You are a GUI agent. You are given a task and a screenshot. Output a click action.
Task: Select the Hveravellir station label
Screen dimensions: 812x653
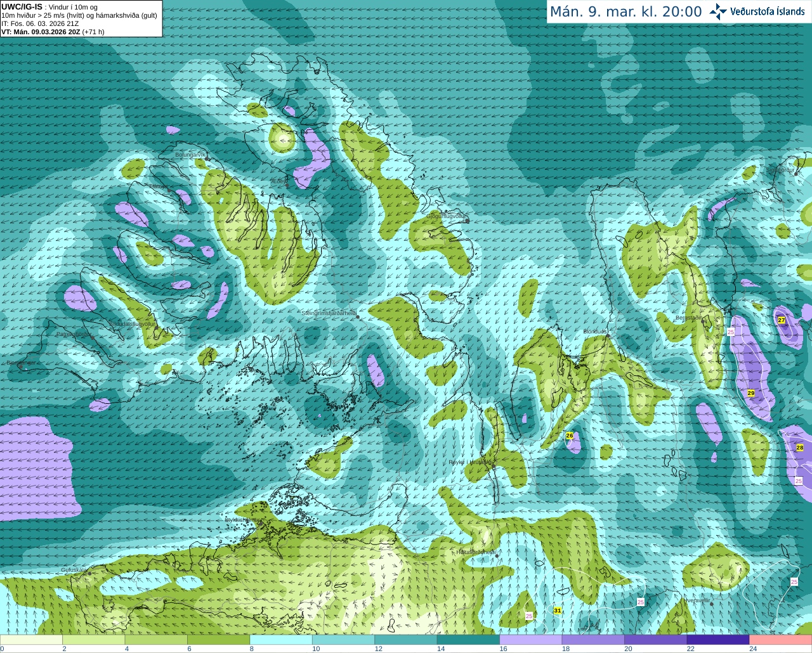(x=697, y=600)
